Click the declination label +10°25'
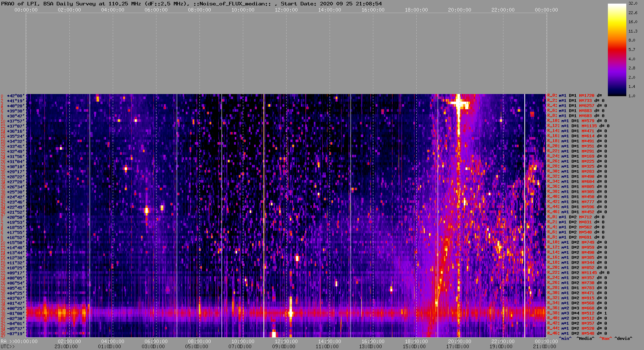Viewport: 644px width, 350px height. coord(16,268)
